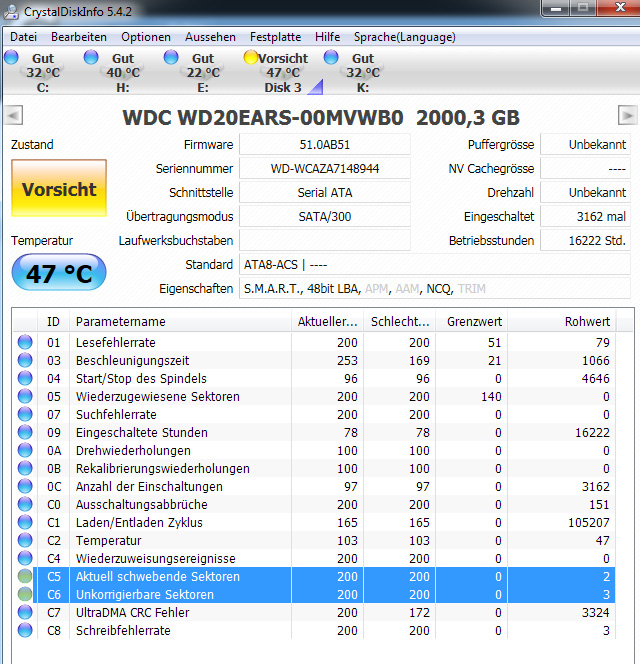Select the Schreibfehlerrate row text
This screenshot has height=664, width=640.
[123, 631]
